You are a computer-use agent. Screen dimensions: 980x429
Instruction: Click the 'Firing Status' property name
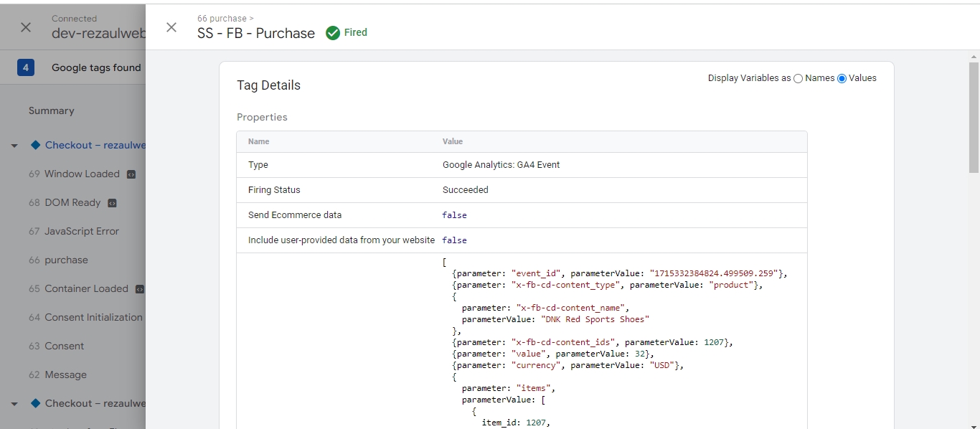point(274,190)
